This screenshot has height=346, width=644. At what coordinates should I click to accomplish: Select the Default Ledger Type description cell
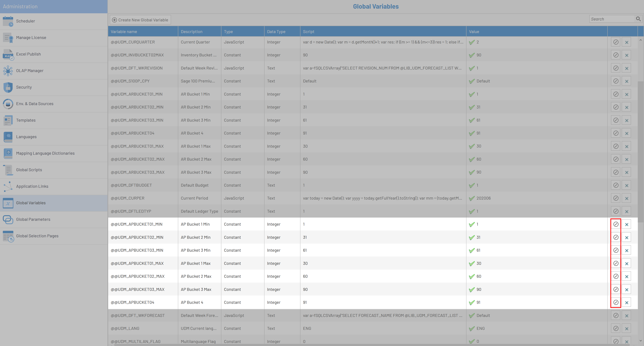199,211
